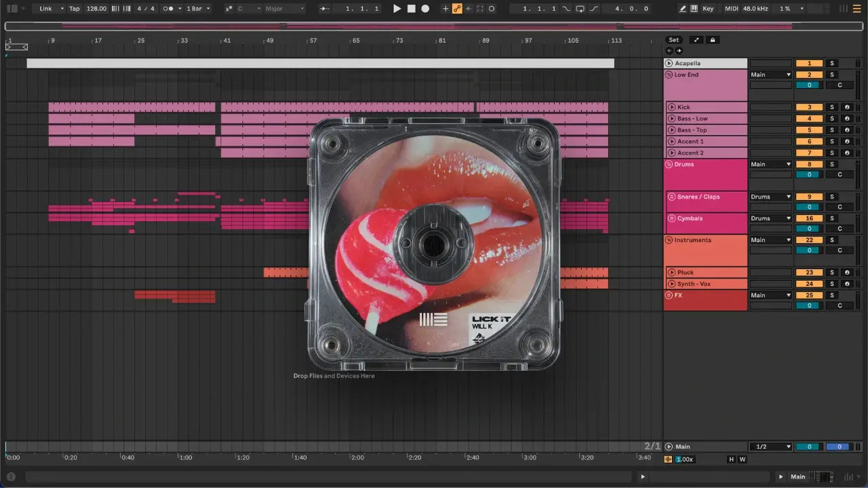Open the MIDI map mode button
The height and width of the screenshot is (488, 868).
pos(731,9)
